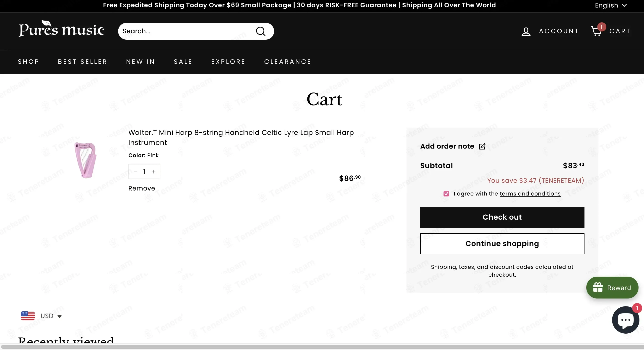Go to CLEARANCE menu
644x350 pixels.
click(x=288, y=62)
